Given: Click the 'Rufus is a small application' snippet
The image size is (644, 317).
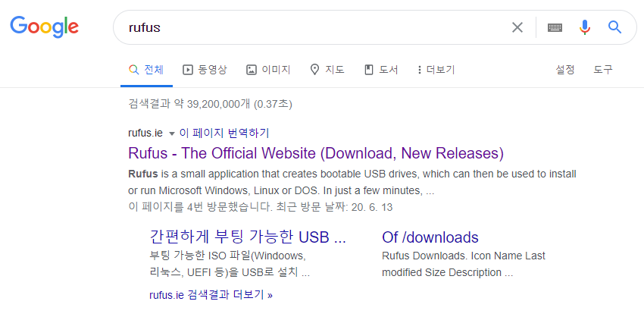Looking at the screenshot, I should 352,182.
